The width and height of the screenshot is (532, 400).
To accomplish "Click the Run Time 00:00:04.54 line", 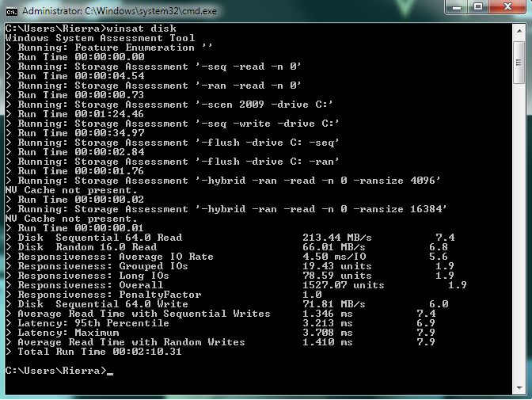I will click(75, 76).
